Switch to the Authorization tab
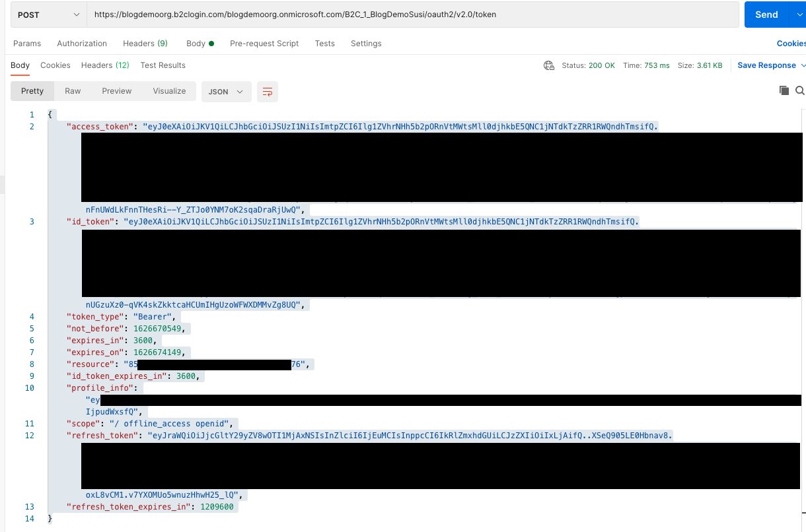The image size is (806, 532). (82, 44)
